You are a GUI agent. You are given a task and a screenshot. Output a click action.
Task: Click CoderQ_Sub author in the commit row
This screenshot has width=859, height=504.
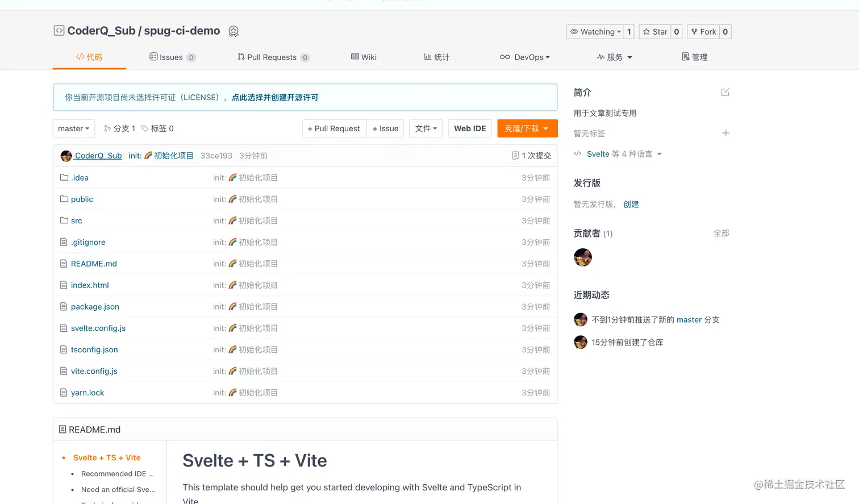[98, 156]
